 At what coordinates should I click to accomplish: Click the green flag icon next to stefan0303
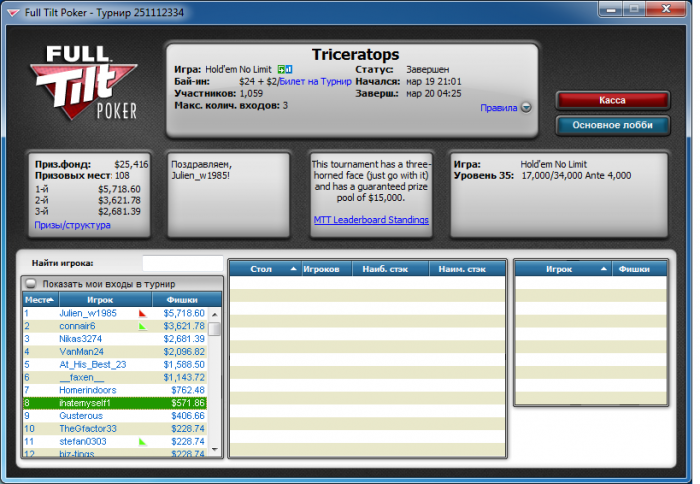pyautogui.click(x=142, y=442)
